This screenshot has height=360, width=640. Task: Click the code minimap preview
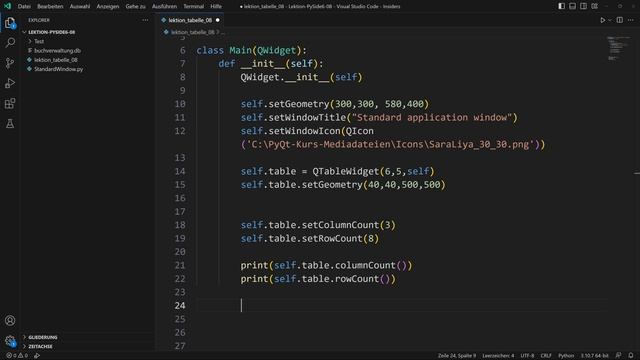[x=619, y=48]
